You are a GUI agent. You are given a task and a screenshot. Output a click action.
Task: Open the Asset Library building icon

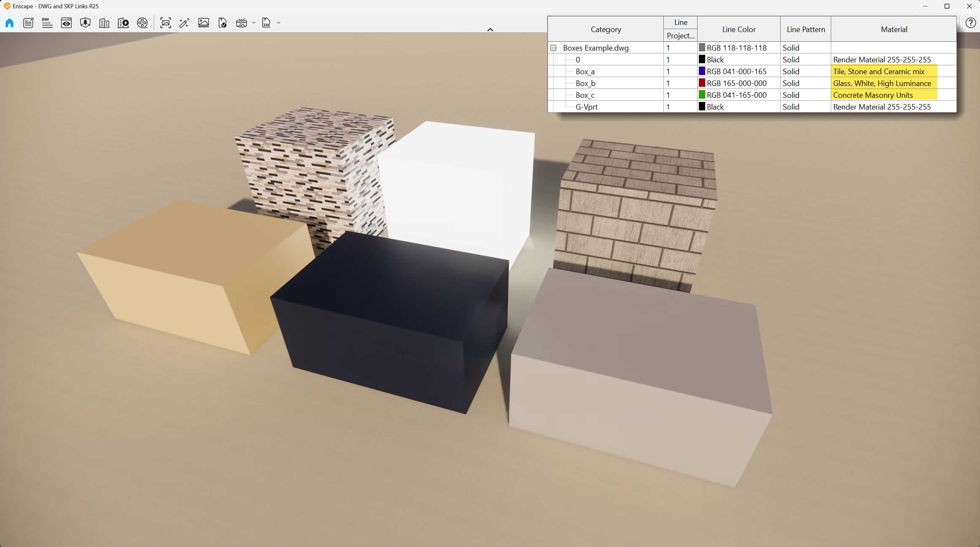(104, 23)
